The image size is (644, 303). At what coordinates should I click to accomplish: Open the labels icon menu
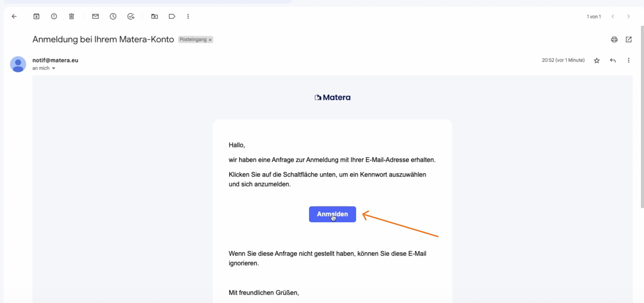172,17
